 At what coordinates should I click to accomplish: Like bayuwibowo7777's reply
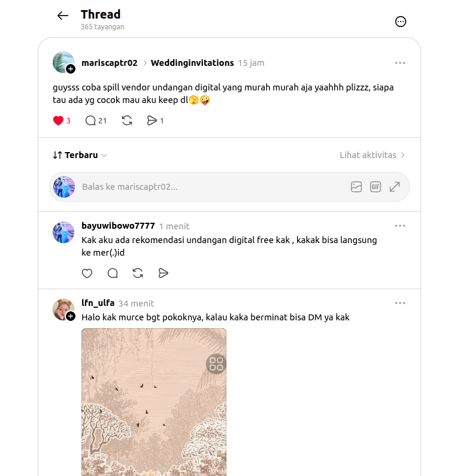[87, 273]
